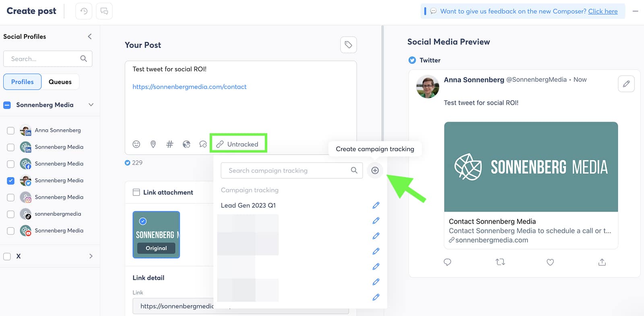The width and height of the screenshot is (644, 316).
Task: Edit the Lead Gen 2023 Q1 campaign
Action: [x=376, y=205]
